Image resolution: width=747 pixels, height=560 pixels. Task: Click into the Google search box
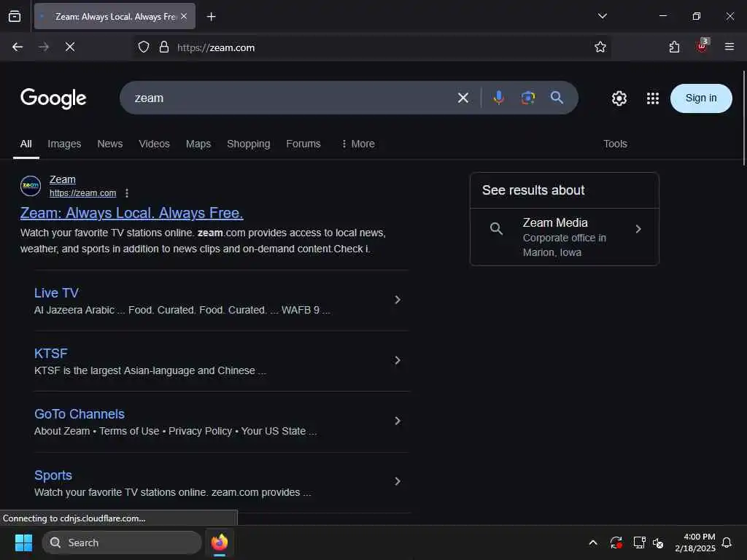(290, 98)
